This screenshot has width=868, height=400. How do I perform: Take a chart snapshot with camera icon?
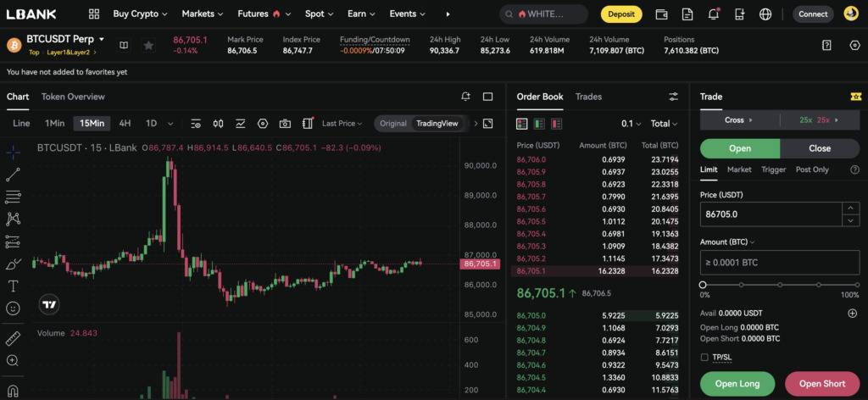(285, 124)
